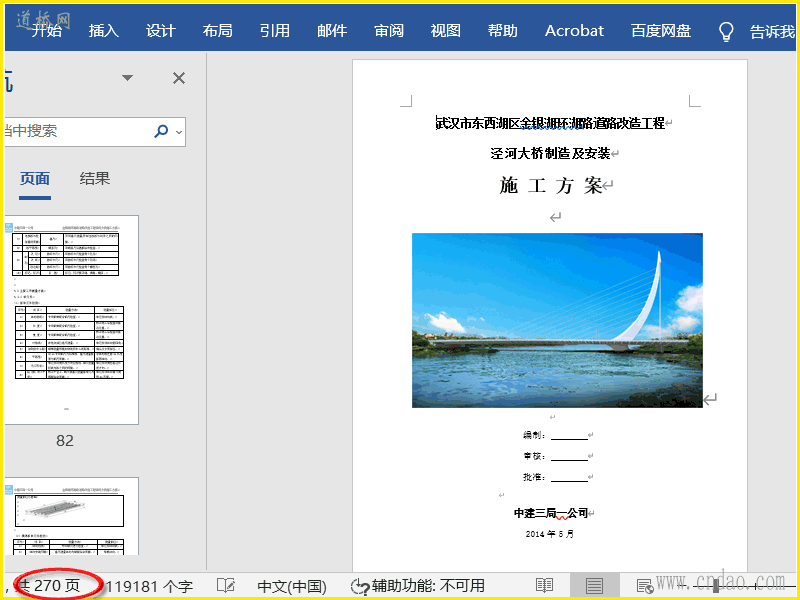Click the 批准 signature line
800x600 pixels.
pos(557,478)
